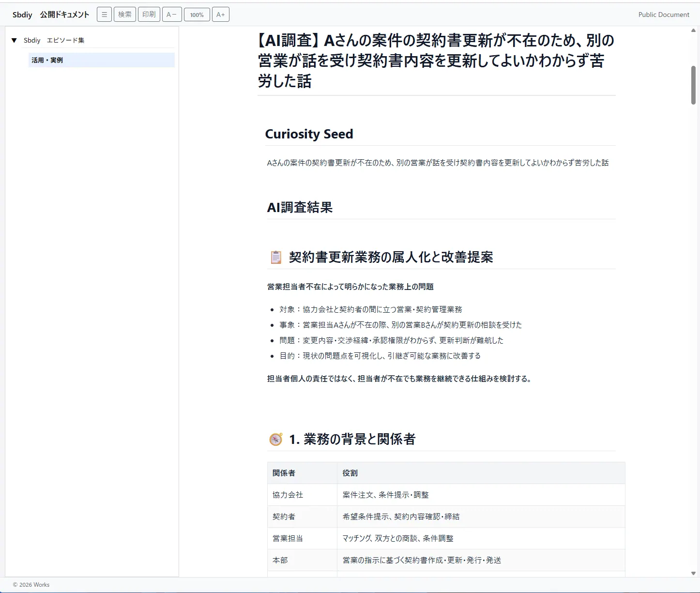The image size is (700, 593).
Task: Click the clipboard icon beside 契約書更新業務 heading
Action: click(x=276, y=257)
